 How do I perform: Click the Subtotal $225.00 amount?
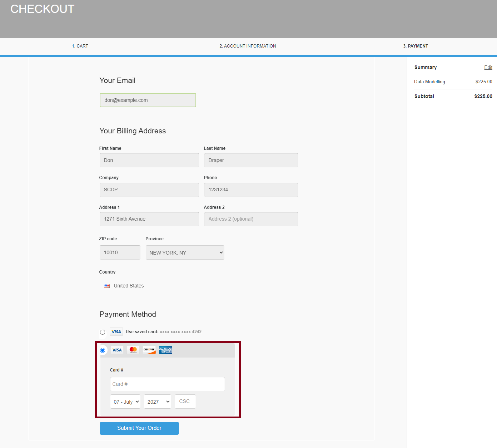[483, 96]
